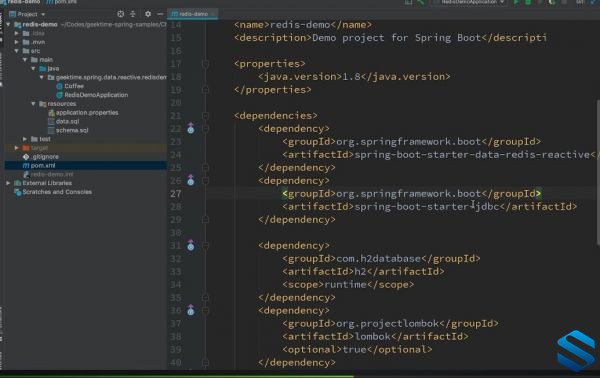
Task: Select application.properties in the tree
Action: pyautogui.click(x=87, y=112)
